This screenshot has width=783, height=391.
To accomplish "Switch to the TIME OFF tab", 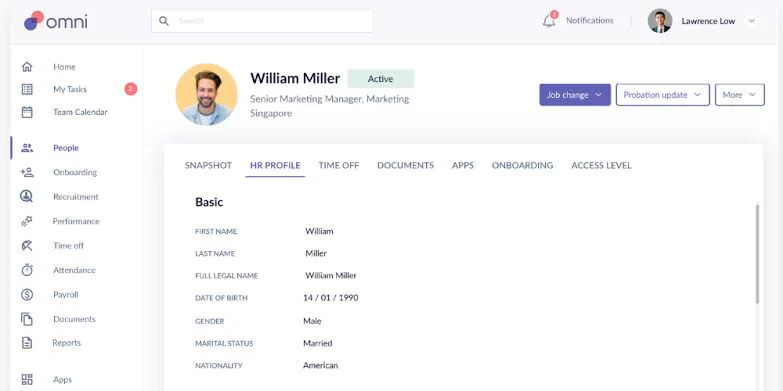I will point(339,165).
